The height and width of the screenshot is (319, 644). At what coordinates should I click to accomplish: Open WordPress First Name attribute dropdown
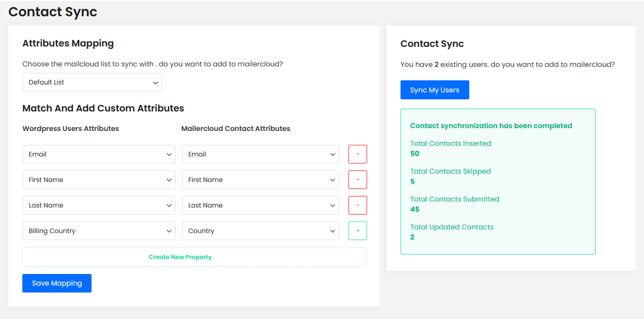[99, 180]
